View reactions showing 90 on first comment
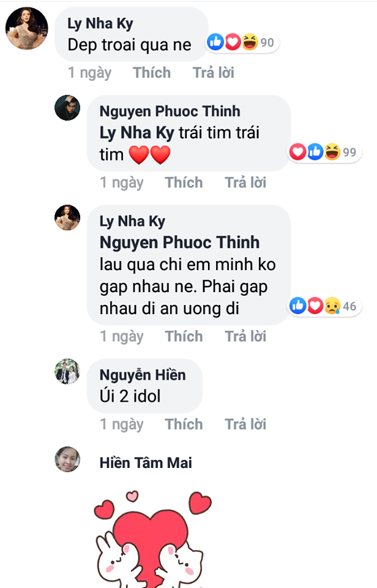The width and height of the screenshot is (377, 588). (x=242, y=43)
